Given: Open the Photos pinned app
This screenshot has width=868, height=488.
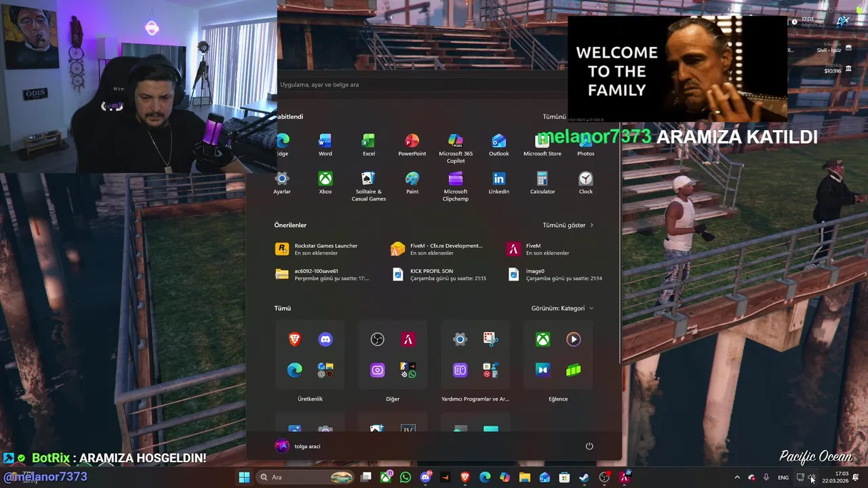Looking at the screenshot, I should [586, 145].
